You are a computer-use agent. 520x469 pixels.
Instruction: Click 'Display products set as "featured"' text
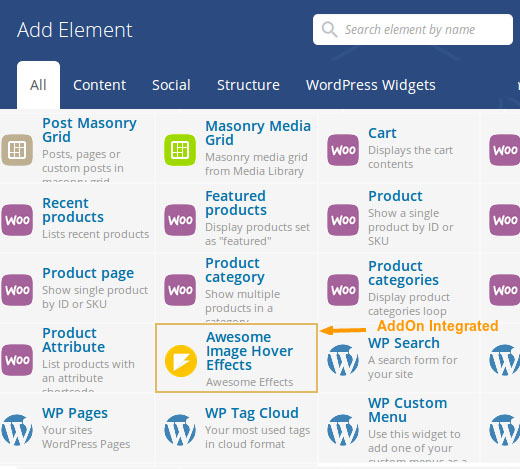[x=257, y=234]
